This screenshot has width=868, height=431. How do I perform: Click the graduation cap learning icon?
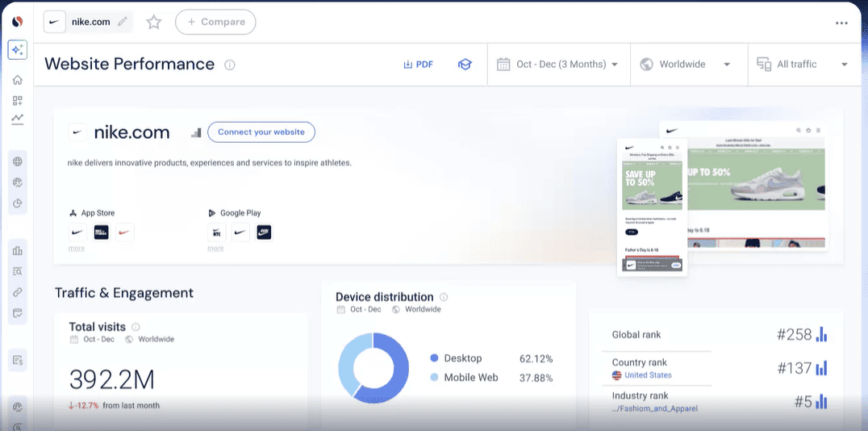click(465, 65)
